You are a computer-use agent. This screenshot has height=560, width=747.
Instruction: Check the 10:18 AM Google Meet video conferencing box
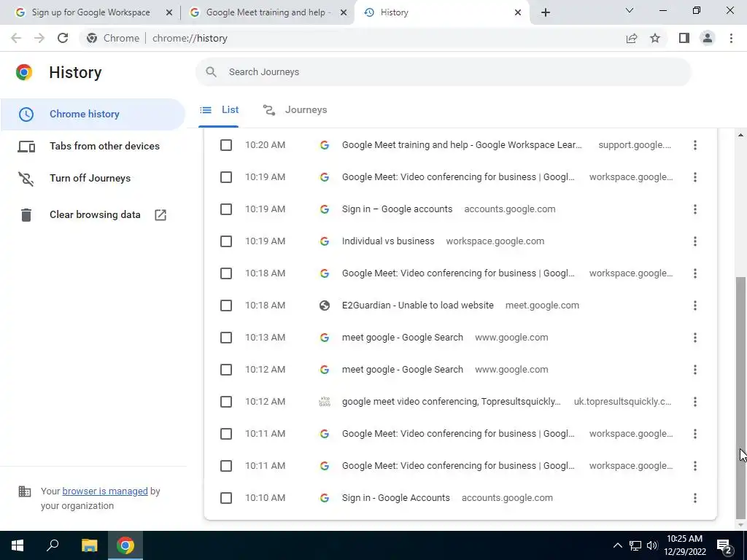pyautogui.click(x=226, y=273)
